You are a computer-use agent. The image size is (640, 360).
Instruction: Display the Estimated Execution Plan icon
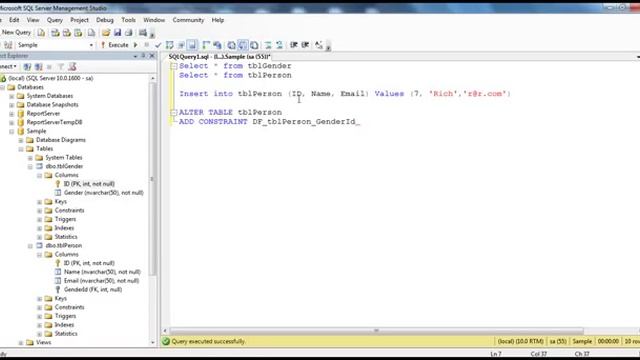(169, 45)
